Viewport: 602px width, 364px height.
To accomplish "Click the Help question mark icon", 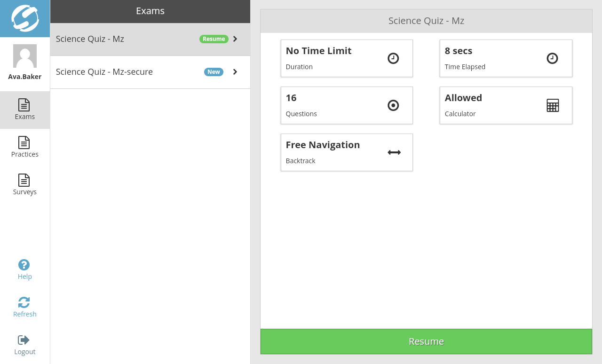I will [24, 265].
